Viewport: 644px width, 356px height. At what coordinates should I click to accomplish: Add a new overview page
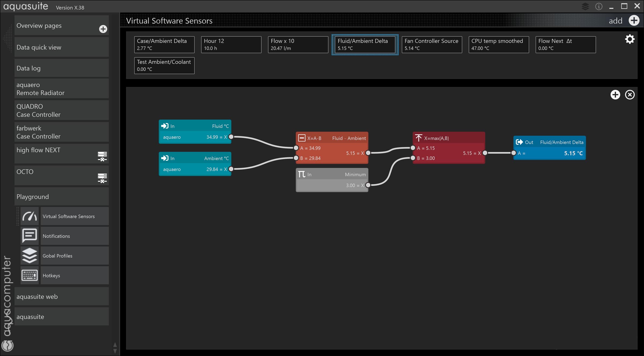point(103,29)
